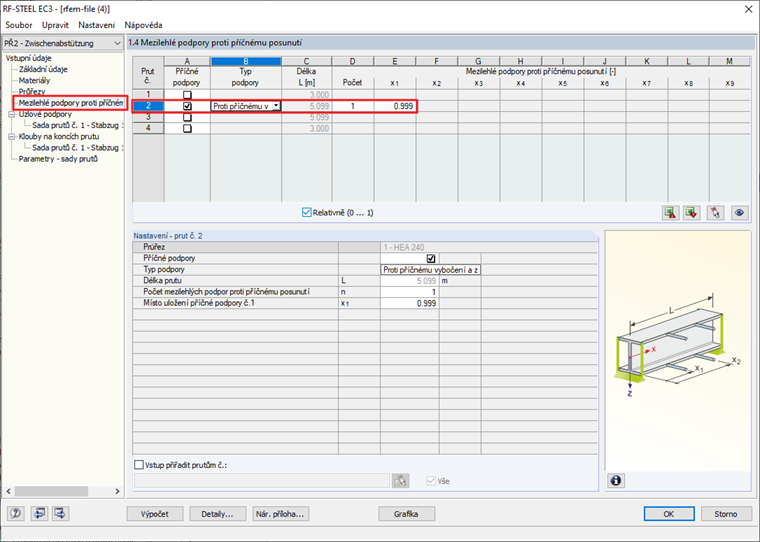Viewport: 760px width, 542px height.
Task: Enable Příčné podpory checkbox for member 3
Action: click(187, 117)
